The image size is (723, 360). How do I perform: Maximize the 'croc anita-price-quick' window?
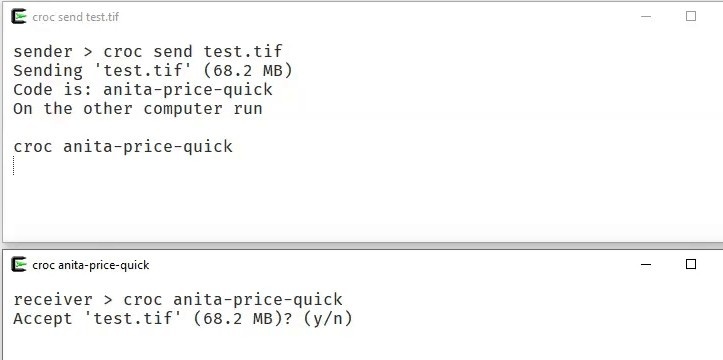click(x=690, y=264)
